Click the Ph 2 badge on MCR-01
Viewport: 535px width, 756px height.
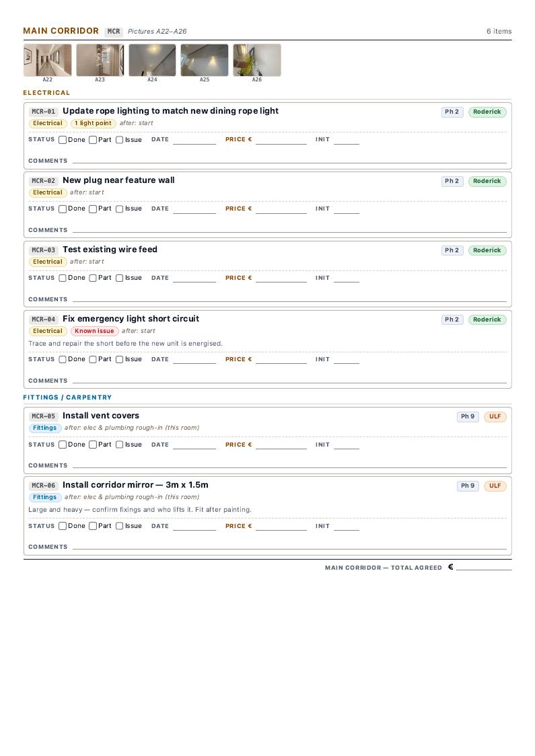coord(452,112)
